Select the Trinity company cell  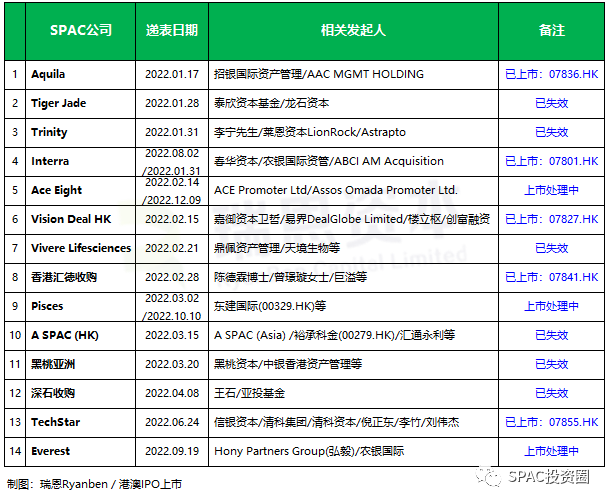click(x=80, y=132)
